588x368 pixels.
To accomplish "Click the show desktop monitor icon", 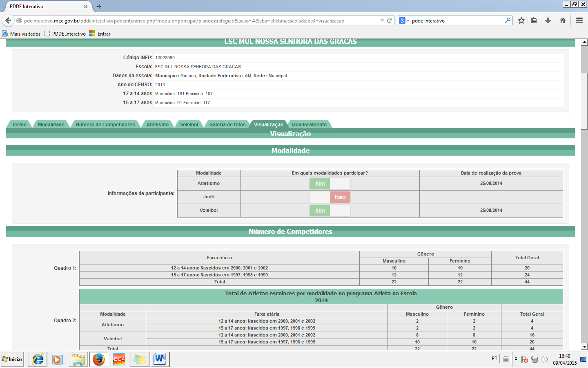I will pos(583,359).
